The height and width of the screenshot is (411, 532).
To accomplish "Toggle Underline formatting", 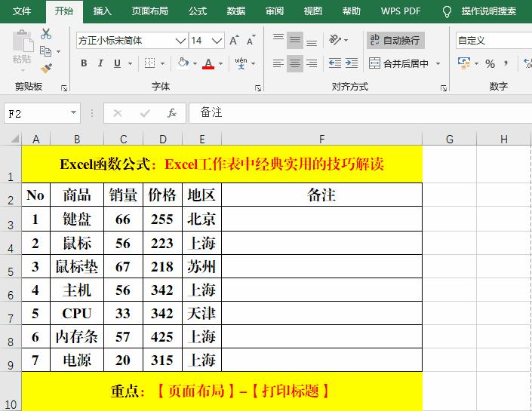I will [117, 63].
